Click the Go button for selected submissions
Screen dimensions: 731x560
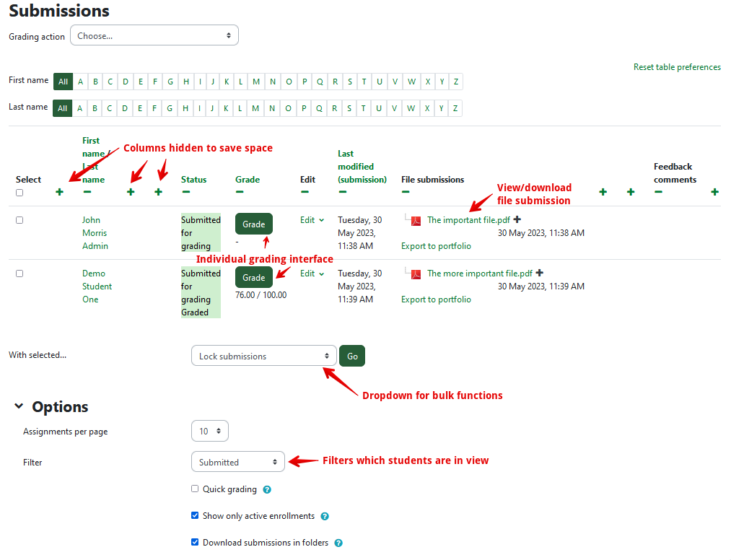click(352, 356)
